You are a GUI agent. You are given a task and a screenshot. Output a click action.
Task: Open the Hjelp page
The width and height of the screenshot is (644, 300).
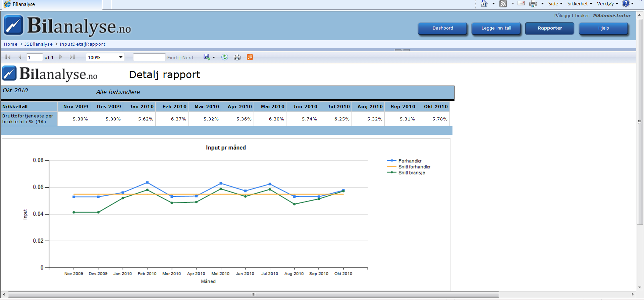pos(604,28)
